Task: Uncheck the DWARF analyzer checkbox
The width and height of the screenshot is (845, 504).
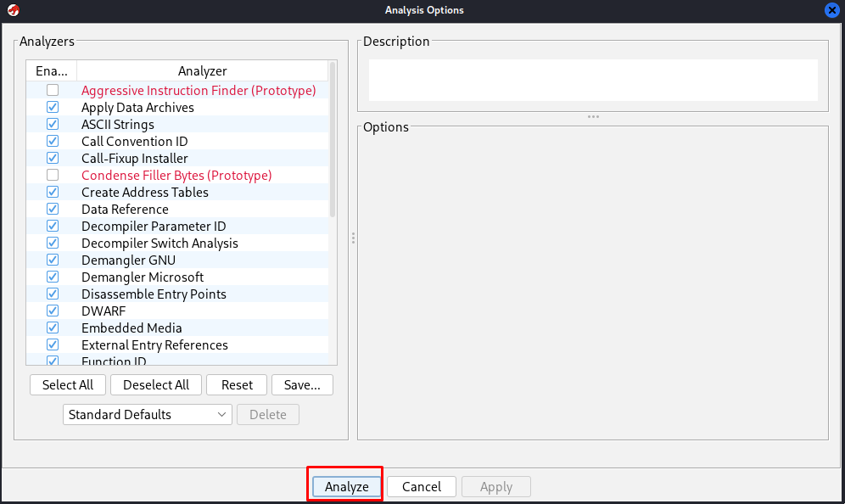Action: click(x=53, y=311)
